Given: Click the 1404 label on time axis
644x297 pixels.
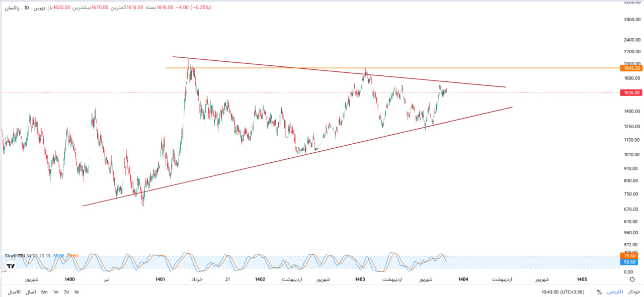Looking at the screenshot, I should [463, 279].
